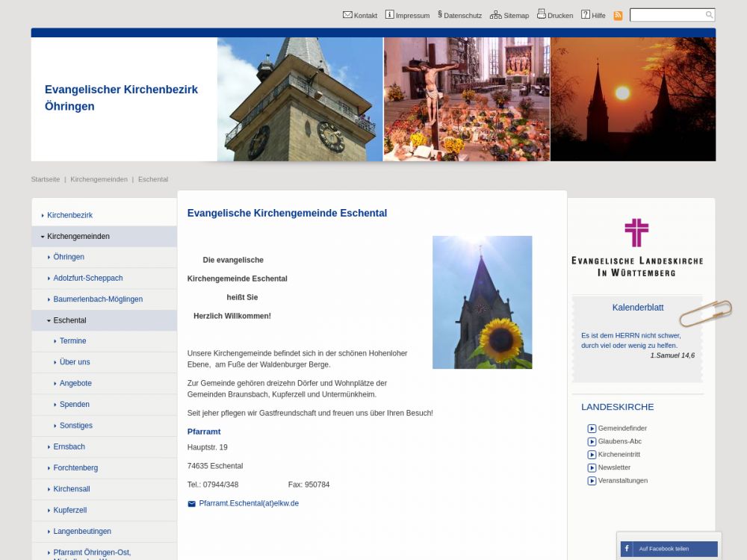Click the Hilfe question mark icon
The image size is (747, 560).
[x=586, y=15]
